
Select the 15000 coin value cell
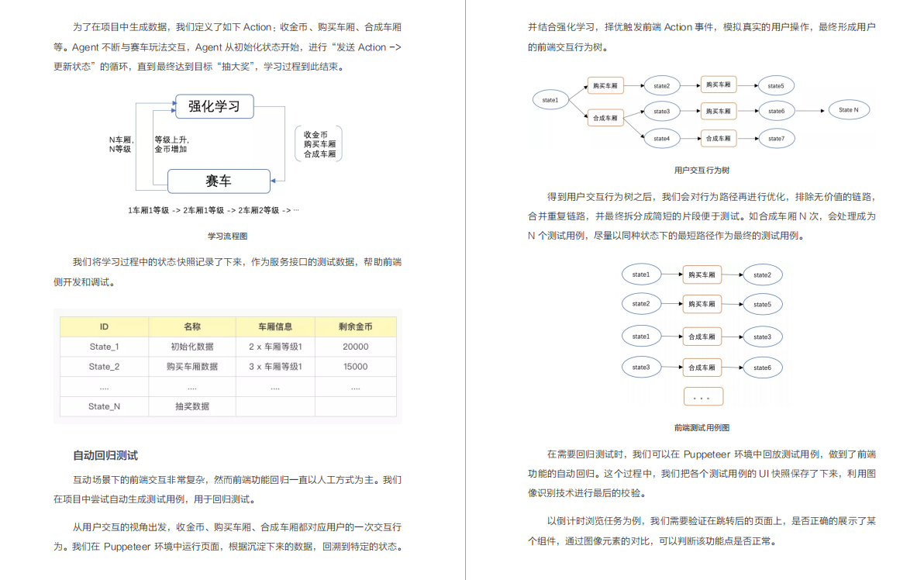(355, 367)
